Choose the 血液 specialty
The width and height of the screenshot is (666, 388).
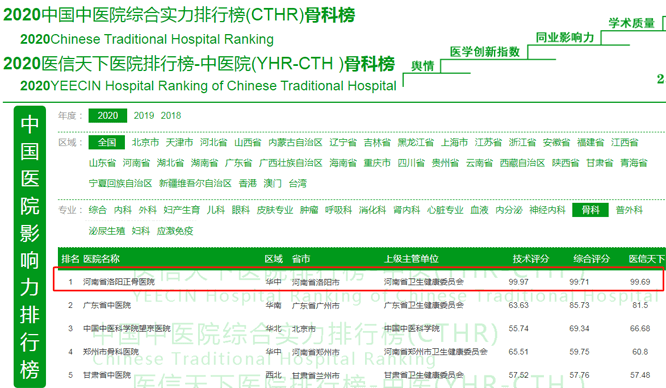click(479, 210)
